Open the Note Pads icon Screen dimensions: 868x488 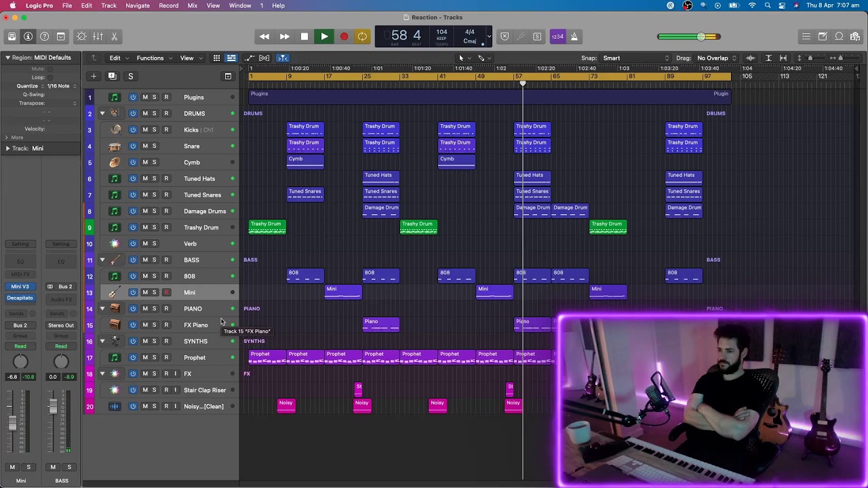823,37
